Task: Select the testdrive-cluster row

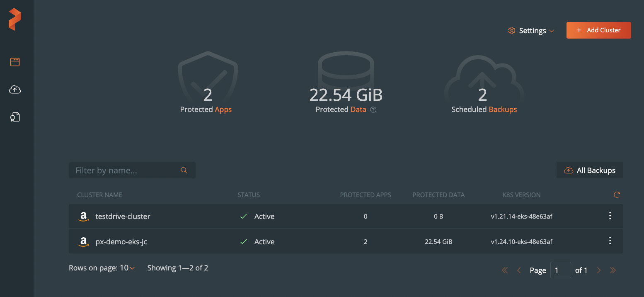Action: point(290,216)
